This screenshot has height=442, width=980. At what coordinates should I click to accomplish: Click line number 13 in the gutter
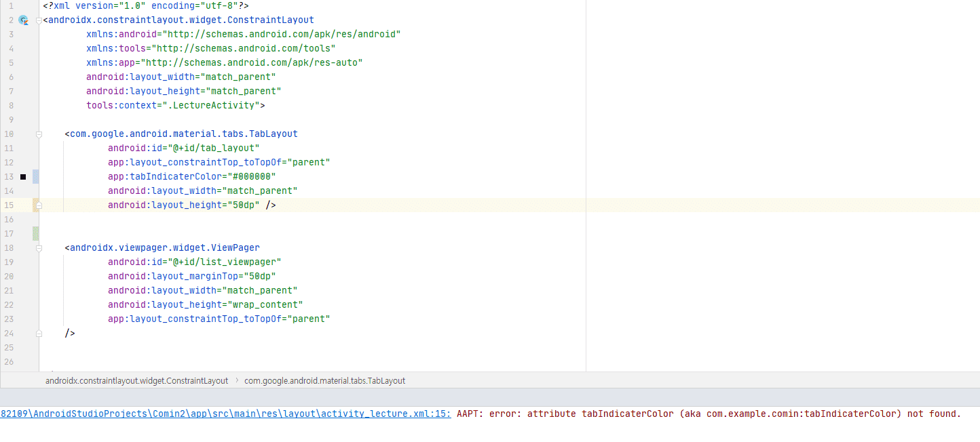9,177
